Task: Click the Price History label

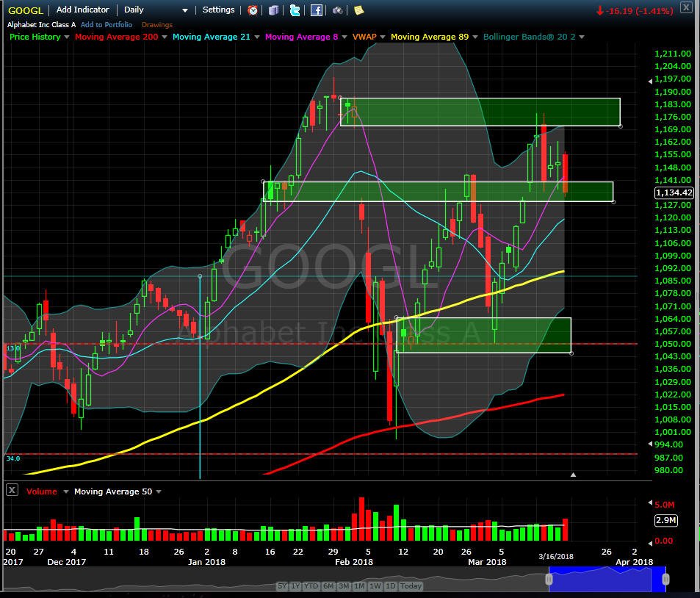Action: click(x=35, y=37)
